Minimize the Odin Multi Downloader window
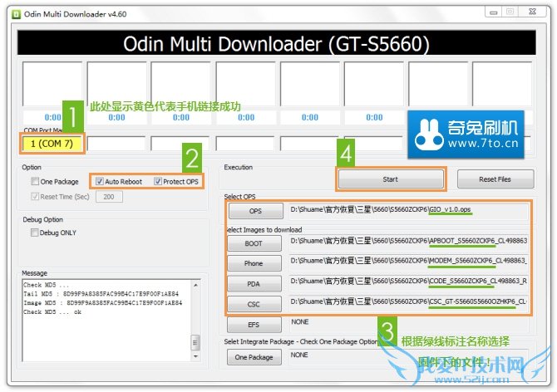557x392 pixels. pos(494,12)
